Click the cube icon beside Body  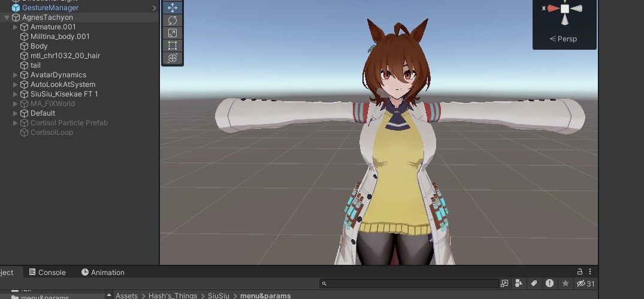(24, 46)
